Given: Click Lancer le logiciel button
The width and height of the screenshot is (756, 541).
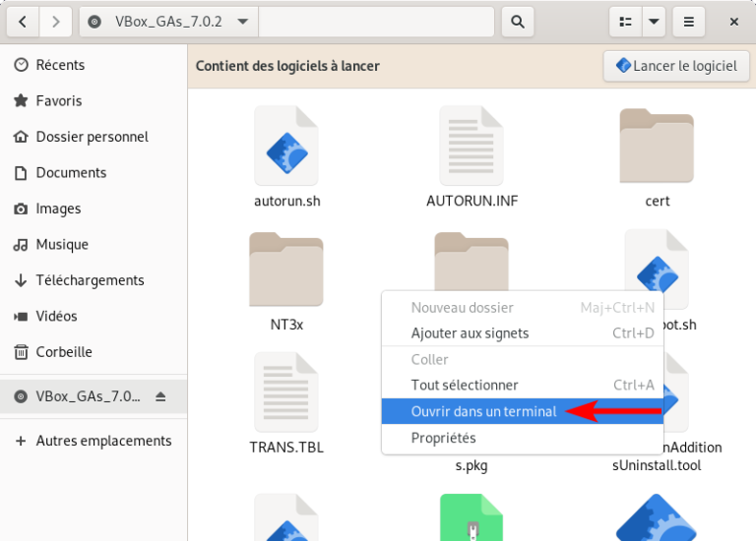Looking at the screenshot, I should click(x=676, y=66).
